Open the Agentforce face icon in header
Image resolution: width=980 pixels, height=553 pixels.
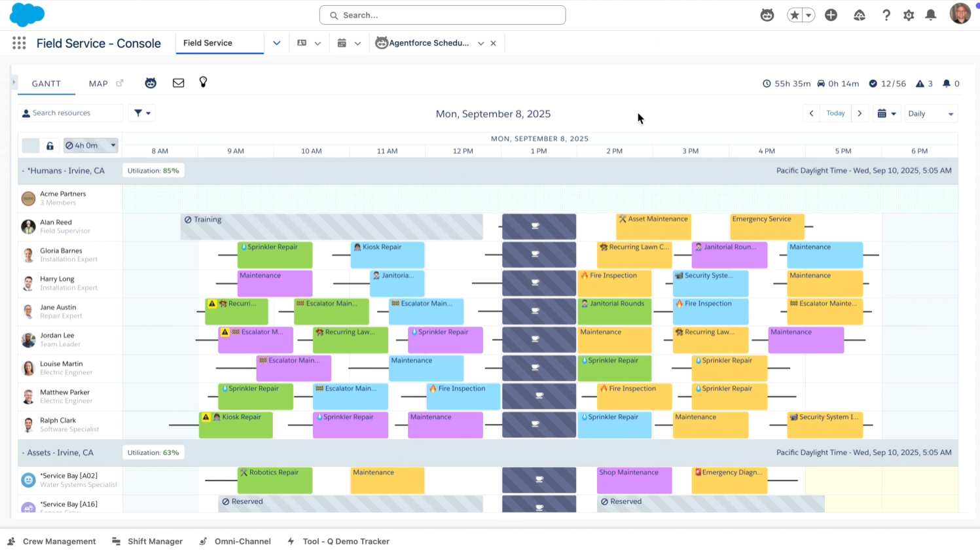point(767,15)
